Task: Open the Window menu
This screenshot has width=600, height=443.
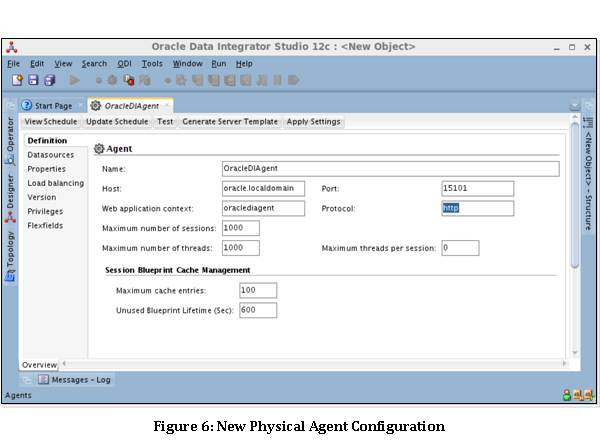Action: [188, 64]
